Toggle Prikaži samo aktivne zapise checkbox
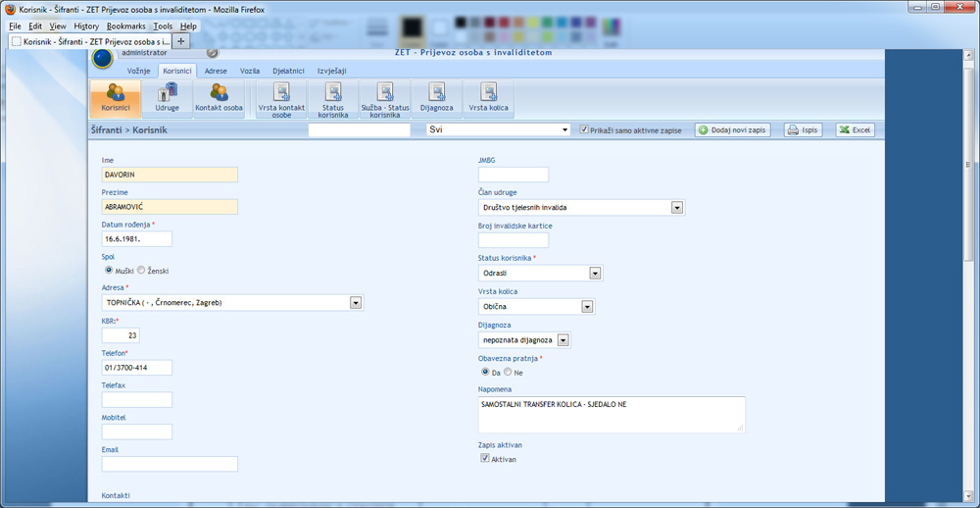The height and width of the screenshot is (508, 980). tap(584, 129)
